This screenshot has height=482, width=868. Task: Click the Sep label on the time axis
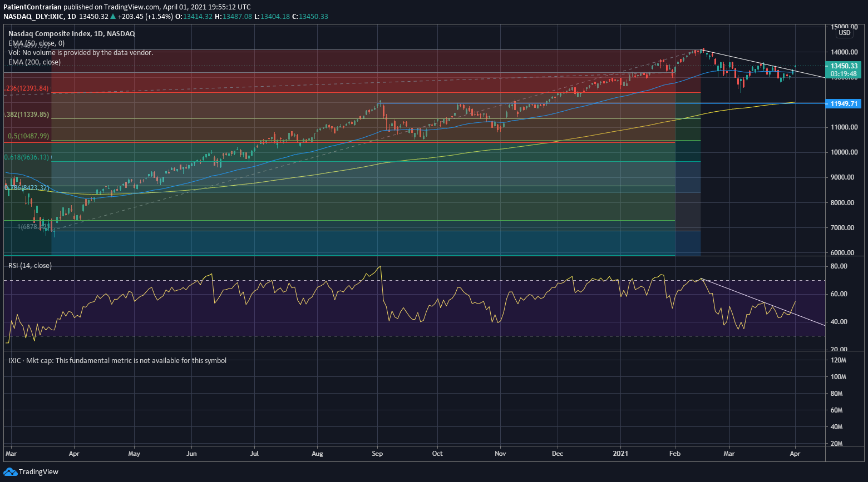coord(377,454)
